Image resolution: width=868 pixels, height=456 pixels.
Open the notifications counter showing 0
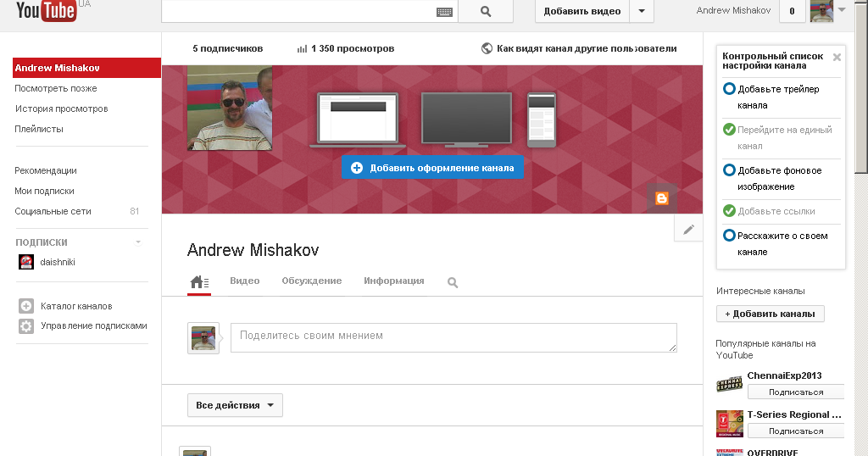(792, 11)
